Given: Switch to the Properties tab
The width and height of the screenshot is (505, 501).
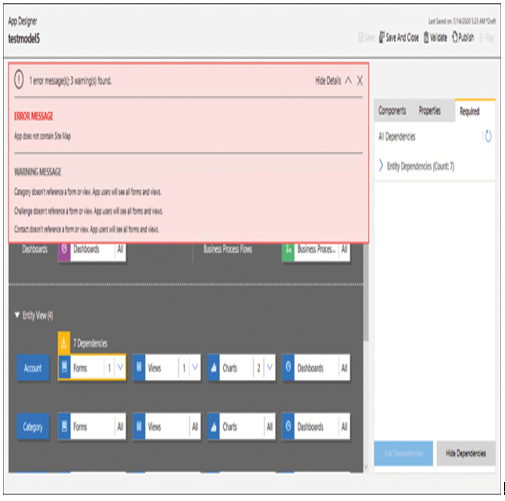Looking at the screenshot, I should 430,111.
